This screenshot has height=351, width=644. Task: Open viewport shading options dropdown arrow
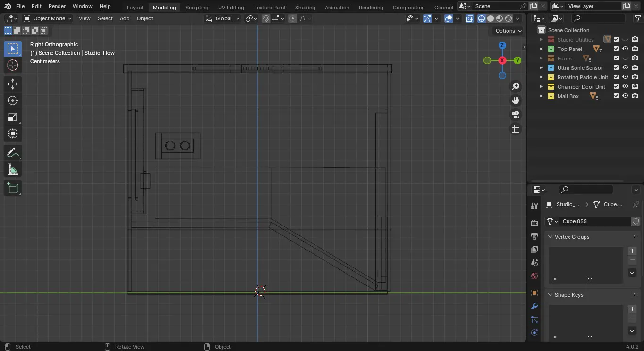518,18
